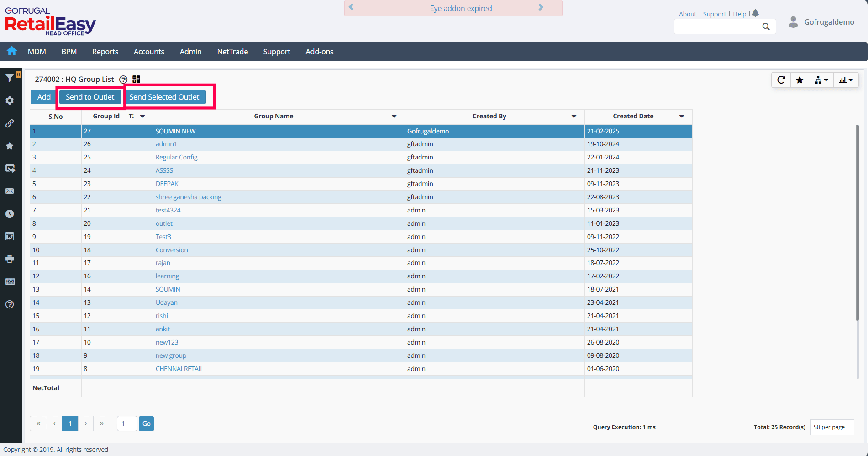Open Group Name column filter dropdown
This screenshot has height=456, width=868.
click(394, 116)
